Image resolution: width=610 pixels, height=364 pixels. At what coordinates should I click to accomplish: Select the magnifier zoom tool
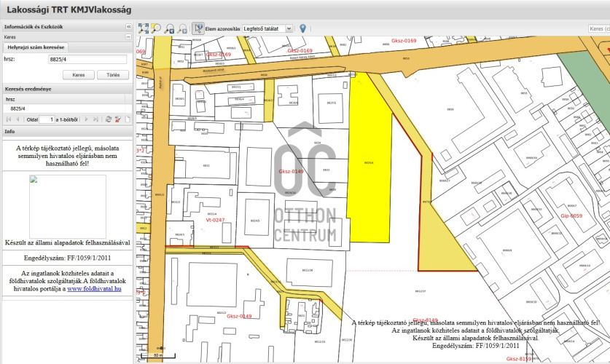[x=156, y=28]
